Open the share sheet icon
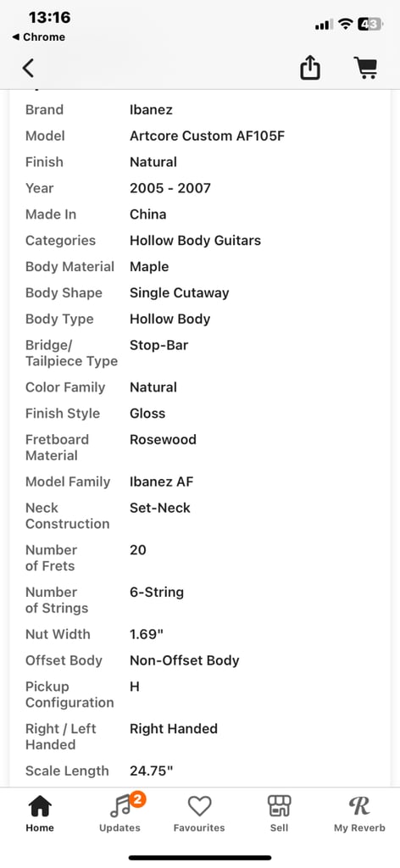 pos(310,69)
